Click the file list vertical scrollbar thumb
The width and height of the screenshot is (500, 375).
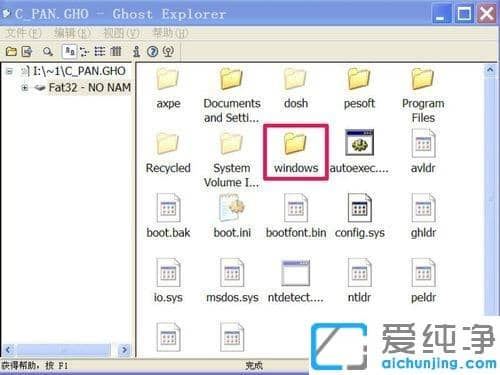point(490,197)
